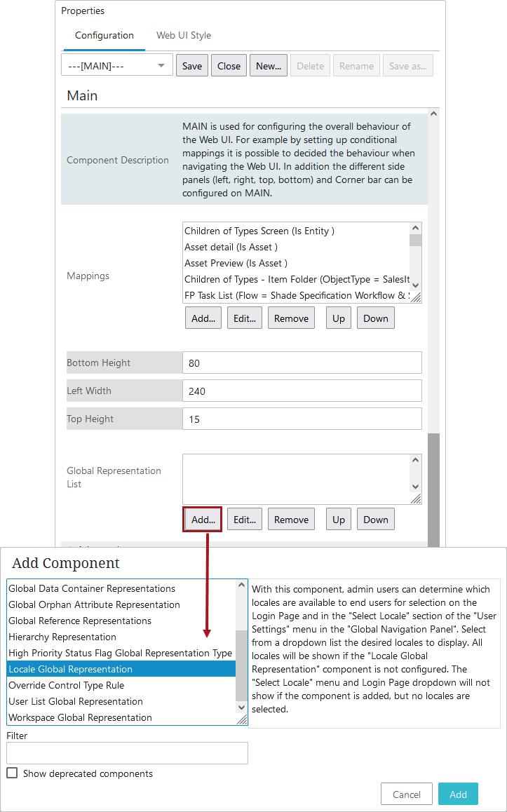Click Up under Global Representation List
Viewport: 507px width, 812px height.
[339, 520]
